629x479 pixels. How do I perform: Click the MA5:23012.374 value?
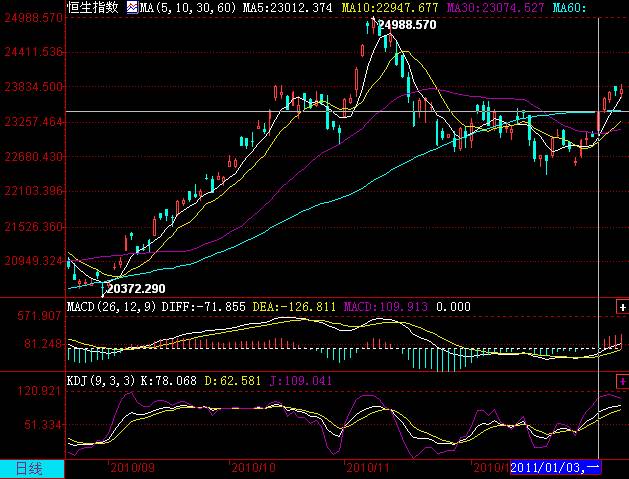tap(288, 8)
